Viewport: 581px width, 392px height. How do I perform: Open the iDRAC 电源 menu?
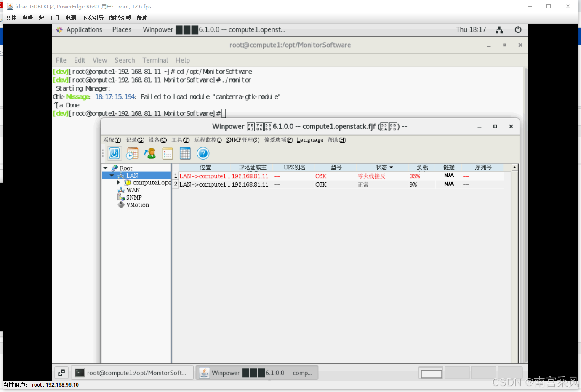(x=71, y=18)
